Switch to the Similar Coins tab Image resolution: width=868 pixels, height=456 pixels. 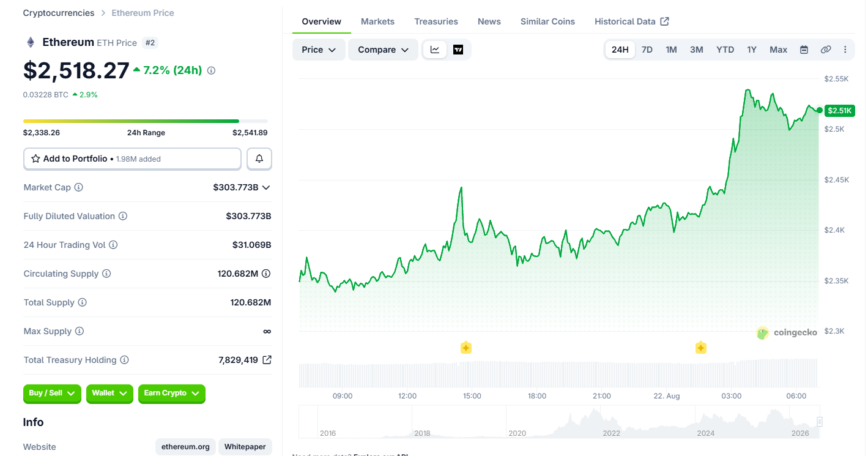547,21
